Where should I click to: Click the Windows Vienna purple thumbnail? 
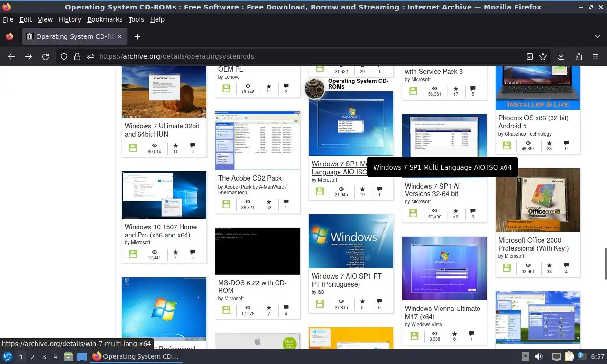pyautogui.click(x=444, y=268)
